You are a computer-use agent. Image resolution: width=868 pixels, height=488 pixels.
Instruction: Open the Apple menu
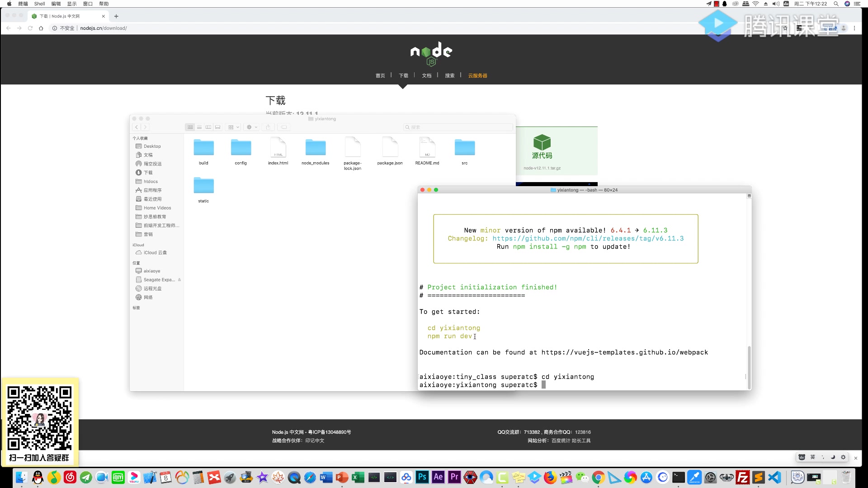pos(9,4)
